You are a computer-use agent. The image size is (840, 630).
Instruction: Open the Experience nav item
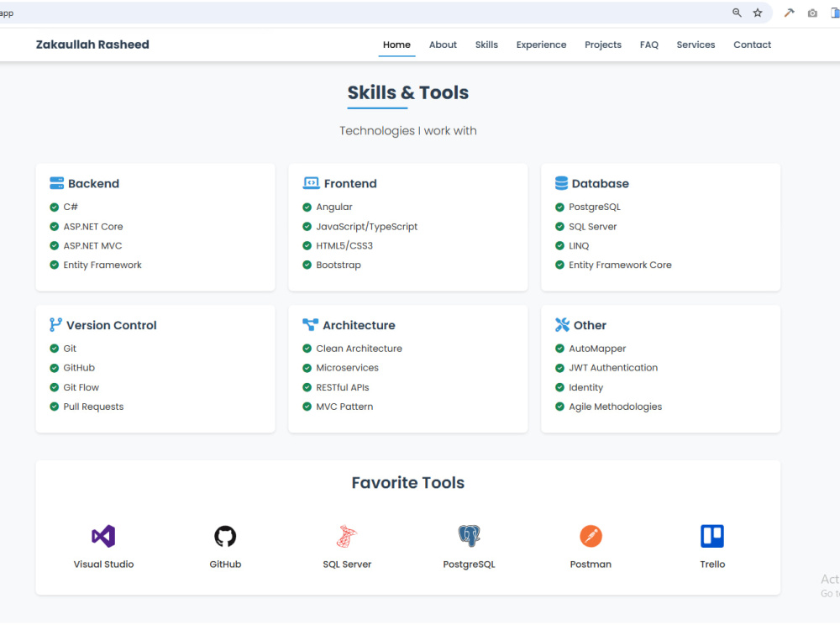[541, 45]
